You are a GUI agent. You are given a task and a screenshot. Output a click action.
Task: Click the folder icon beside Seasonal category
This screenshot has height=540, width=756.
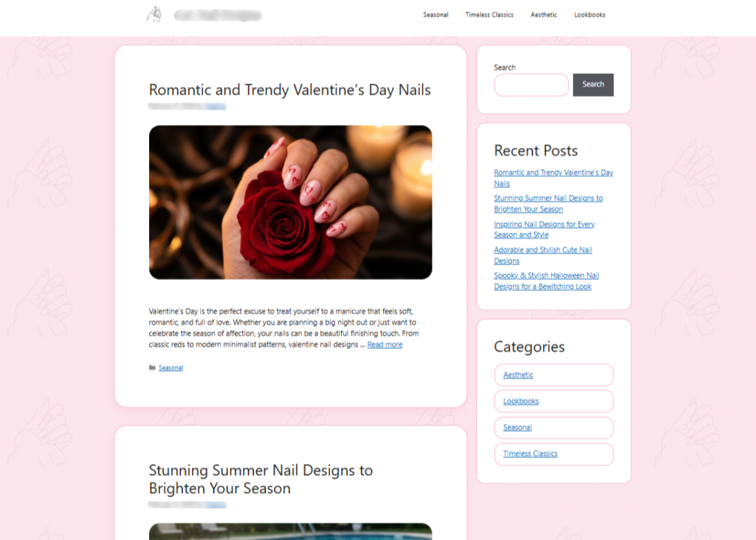(152, 368)
